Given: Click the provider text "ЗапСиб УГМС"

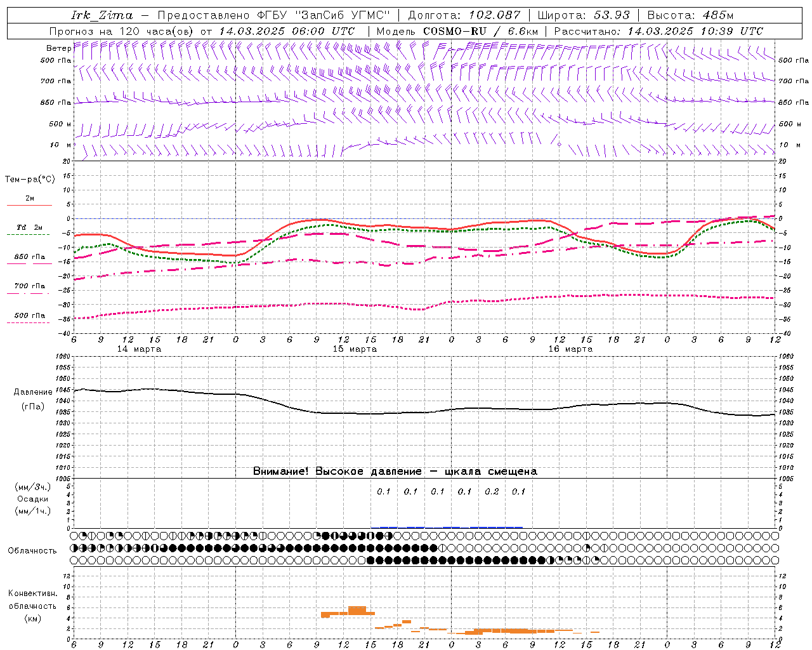Looking at the screenshot, I should click(x=343, y=15).
